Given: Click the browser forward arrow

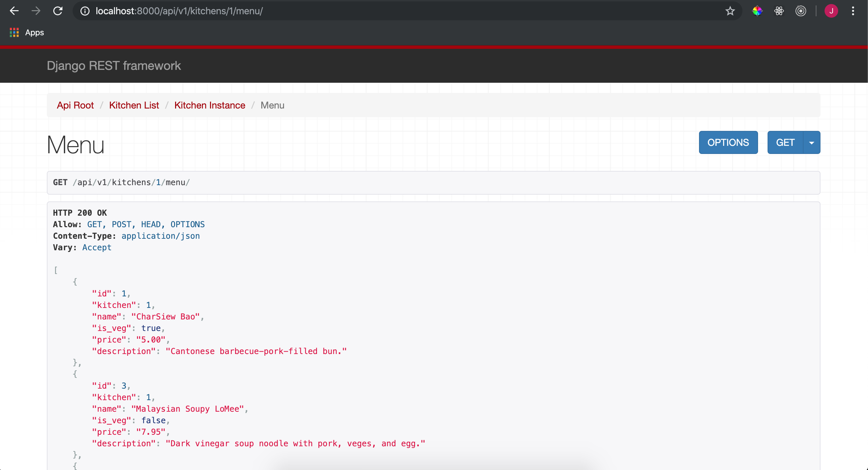Looking at the screenshot, I should click(36, 11).
